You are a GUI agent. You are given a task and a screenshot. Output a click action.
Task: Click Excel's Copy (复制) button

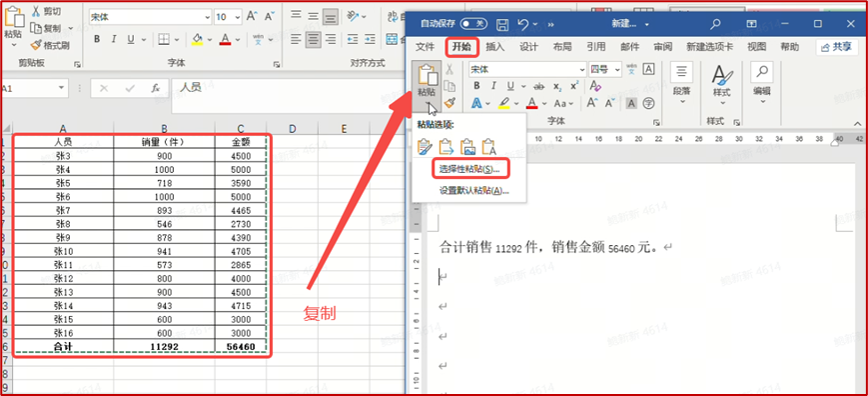[47, 28]
